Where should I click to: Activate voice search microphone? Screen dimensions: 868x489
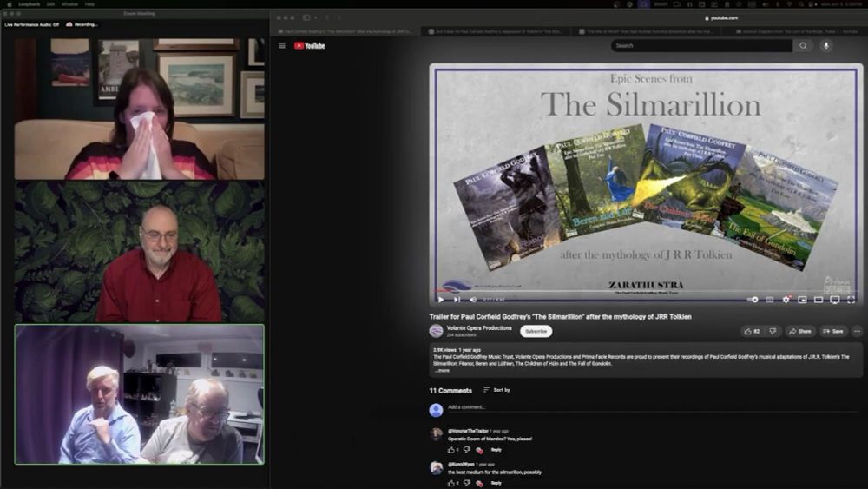tap(826, 45)
